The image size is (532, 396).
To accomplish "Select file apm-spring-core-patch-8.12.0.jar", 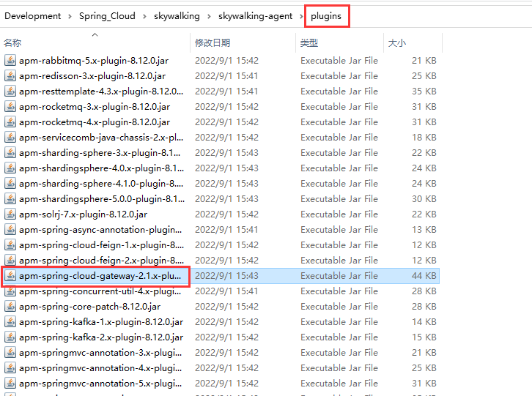I will tap(89, 306).
